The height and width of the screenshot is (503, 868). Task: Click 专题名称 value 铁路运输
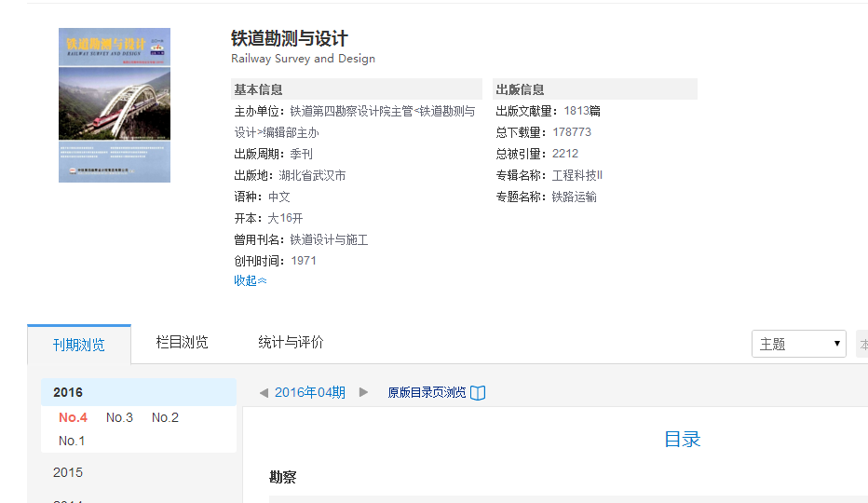coord(574,197)
